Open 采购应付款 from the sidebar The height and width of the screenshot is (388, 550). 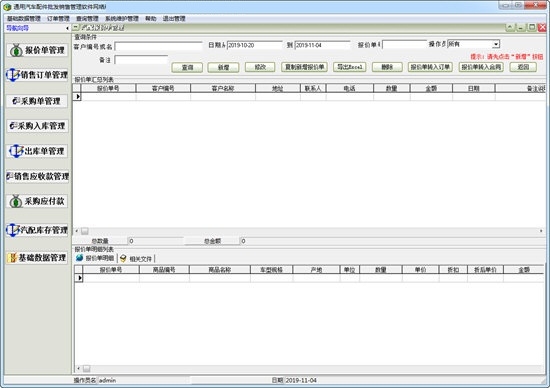37,201
